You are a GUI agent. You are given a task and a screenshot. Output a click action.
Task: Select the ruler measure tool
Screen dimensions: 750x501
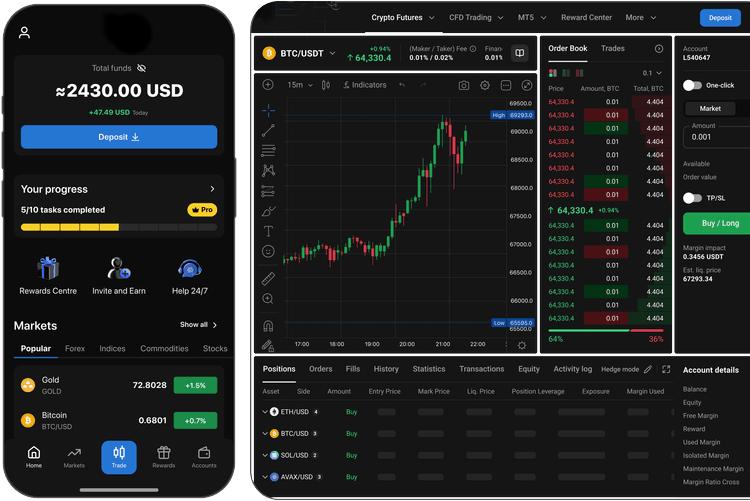click(268, 278)
